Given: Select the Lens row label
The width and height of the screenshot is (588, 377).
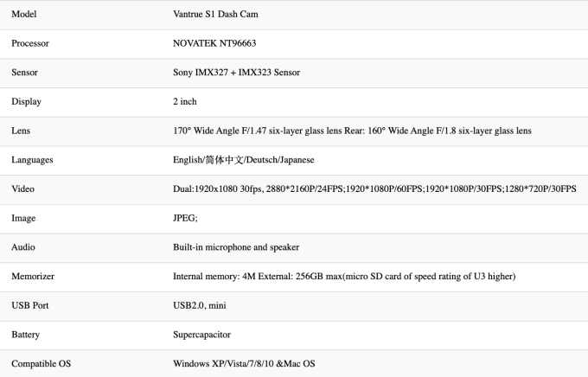Looking at the screenshot, I should (x=21, y=131).
